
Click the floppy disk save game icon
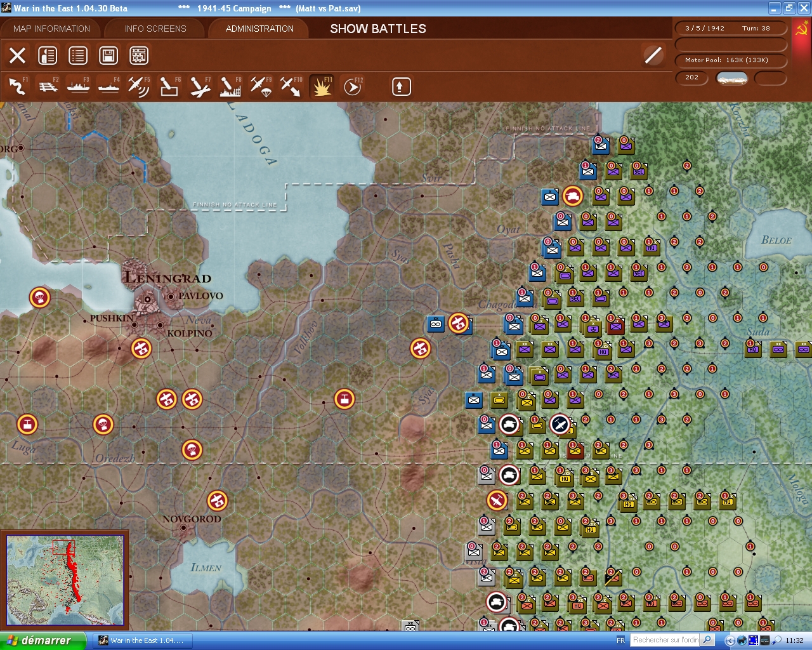tap(108, 56)
